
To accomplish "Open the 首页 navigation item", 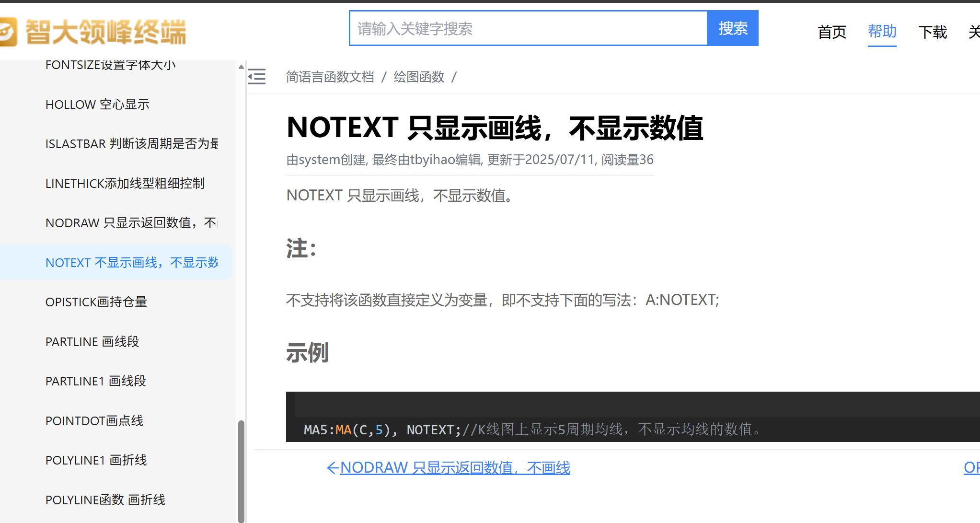I will 831,32.
